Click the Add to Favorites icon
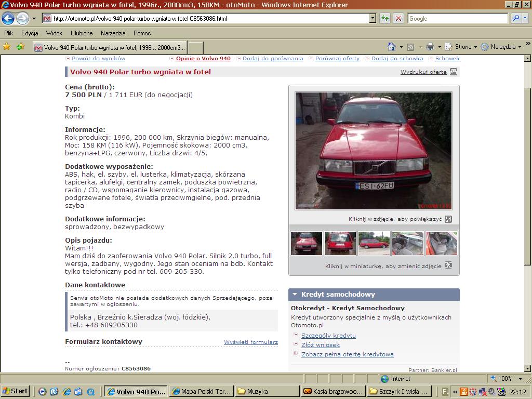Image resolution: width=532 pixels, height=399 pixels. click(x=20, y=47)
